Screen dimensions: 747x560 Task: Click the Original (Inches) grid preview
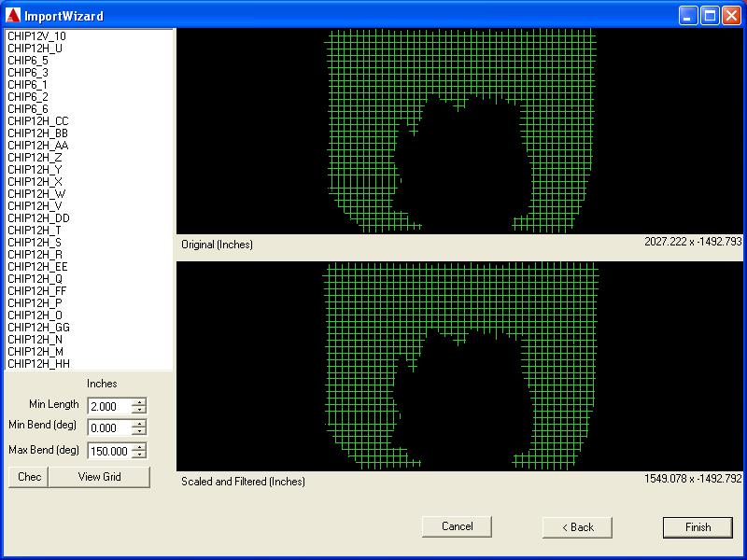(459, 131)
